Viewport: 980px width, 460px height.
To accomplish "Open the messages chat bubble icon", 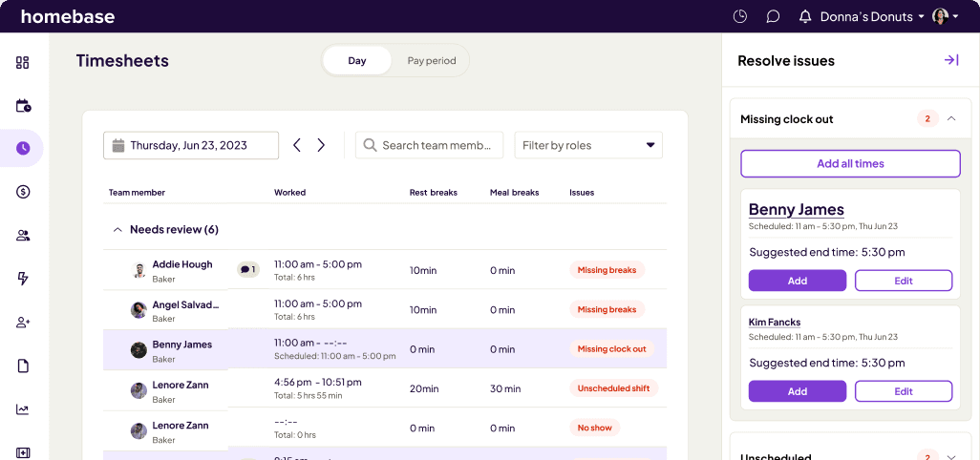I will pyautogui.click(x=773, y=17).
